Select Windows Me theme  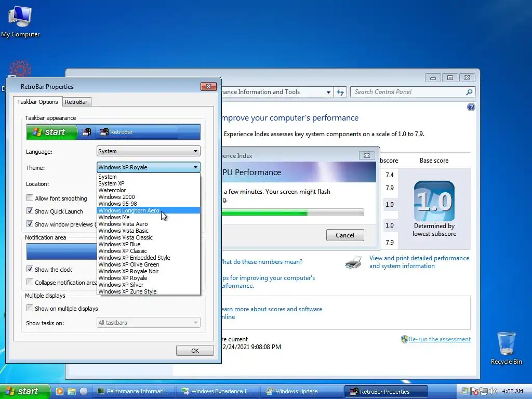(148, 217)
